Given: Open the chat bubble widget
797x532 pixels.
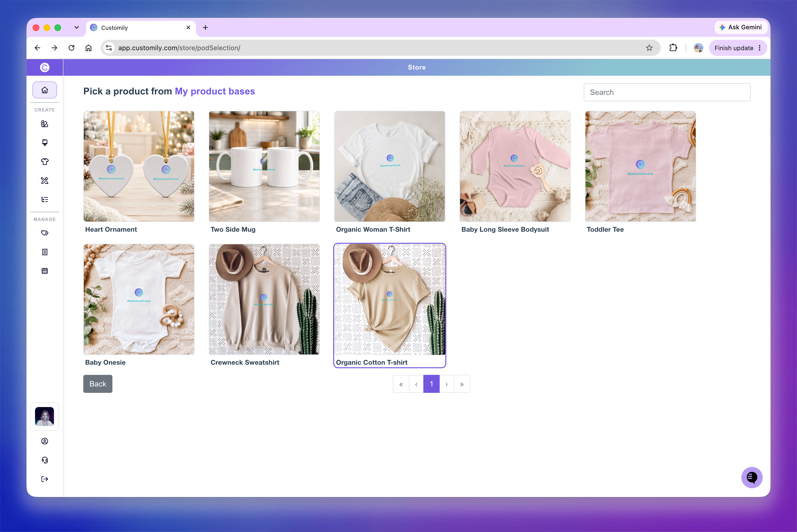Looking at the screenshot, I should [x=752, y=477].
